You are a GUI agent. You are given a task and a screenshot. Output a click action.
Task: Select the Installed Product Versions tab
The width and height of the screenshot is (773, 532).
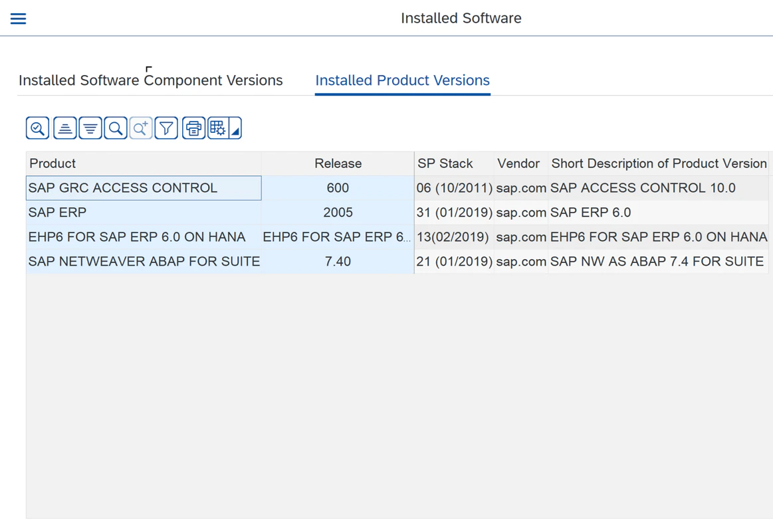point(402,80)
